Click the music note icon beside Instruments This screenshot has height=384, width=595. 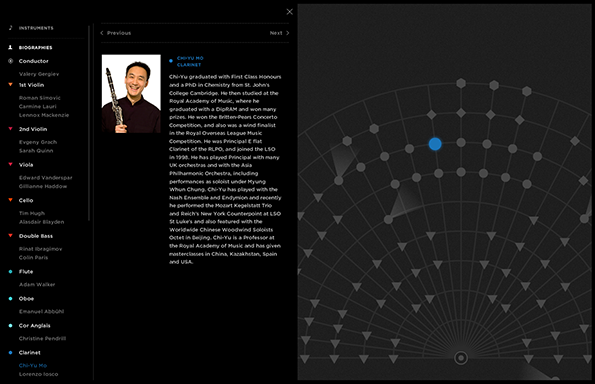tap(11, 28)
